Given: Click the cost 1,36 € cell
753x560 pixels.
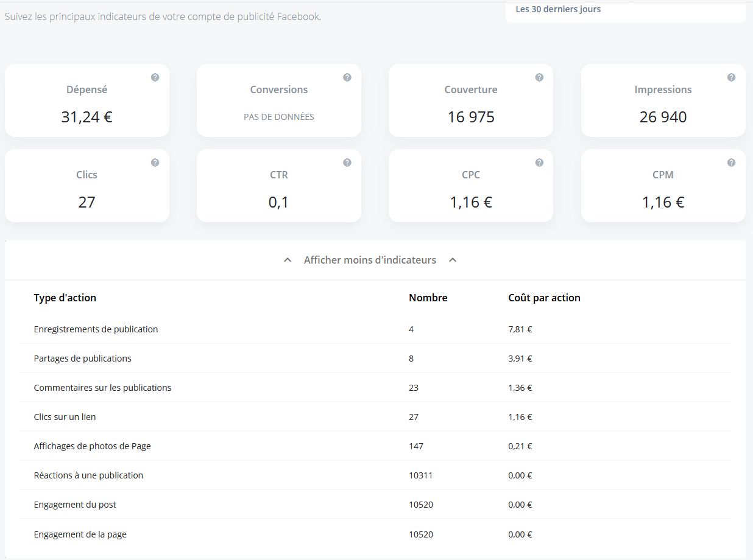Looking at the screenshot, I should click(520, 388).
